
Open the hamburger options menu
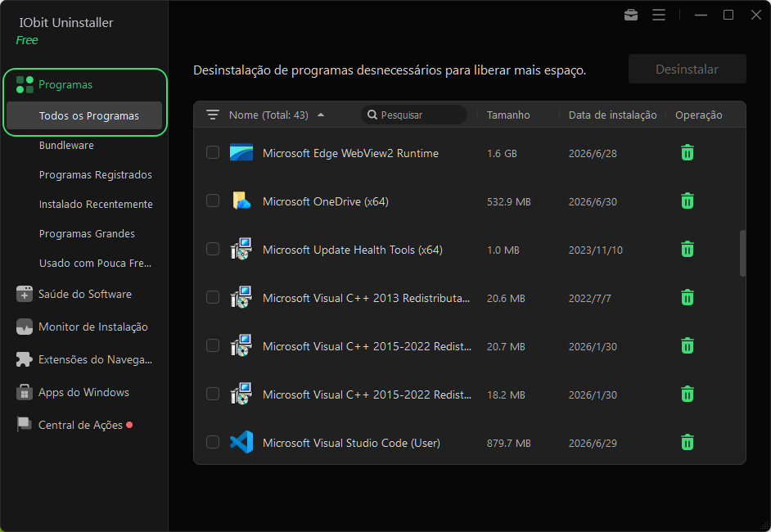pos(659,16)
